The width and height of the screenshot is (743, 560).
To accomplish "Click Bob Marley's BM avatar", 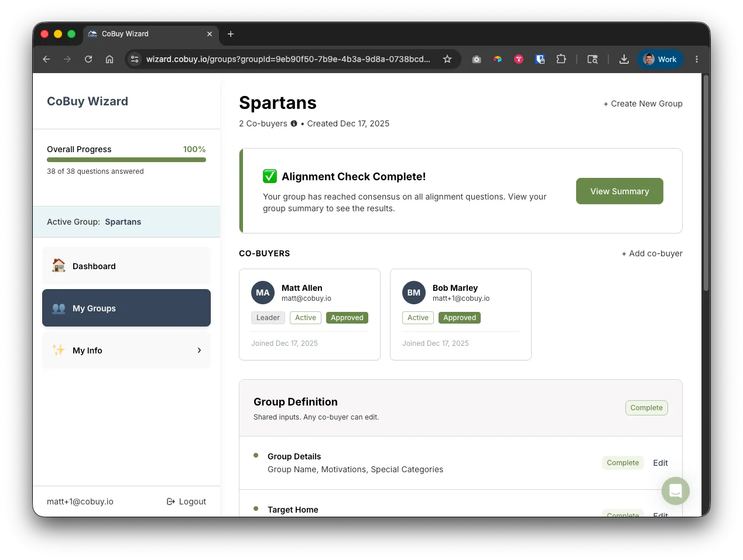I will [x=414, y=293].
